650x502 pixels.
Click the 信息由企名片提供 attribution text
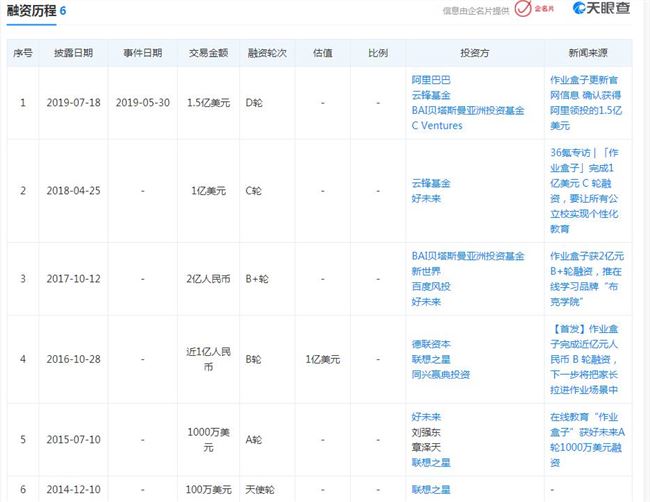coord(475,11)
